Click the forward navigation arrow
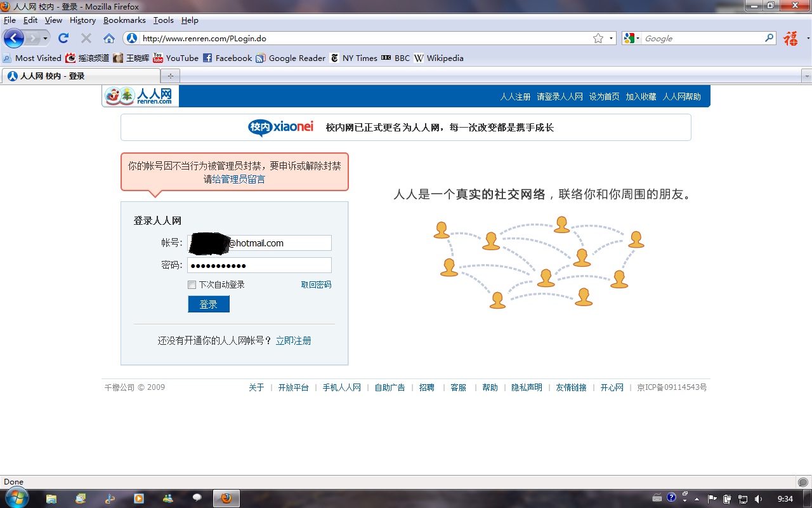This screenshot has width=812, height=508. [x=32, y=38]
